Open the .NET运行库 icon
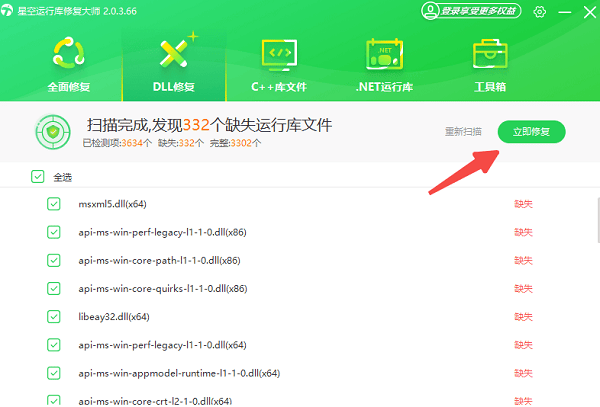The image size is (600, 407). point(383,53)
